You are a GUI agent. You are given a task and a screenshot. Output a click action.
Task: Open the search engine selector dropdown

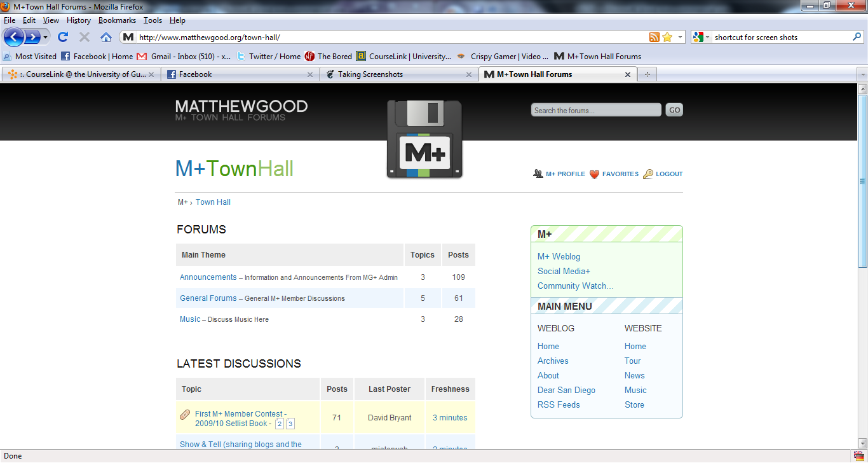[x=702, y=37]
